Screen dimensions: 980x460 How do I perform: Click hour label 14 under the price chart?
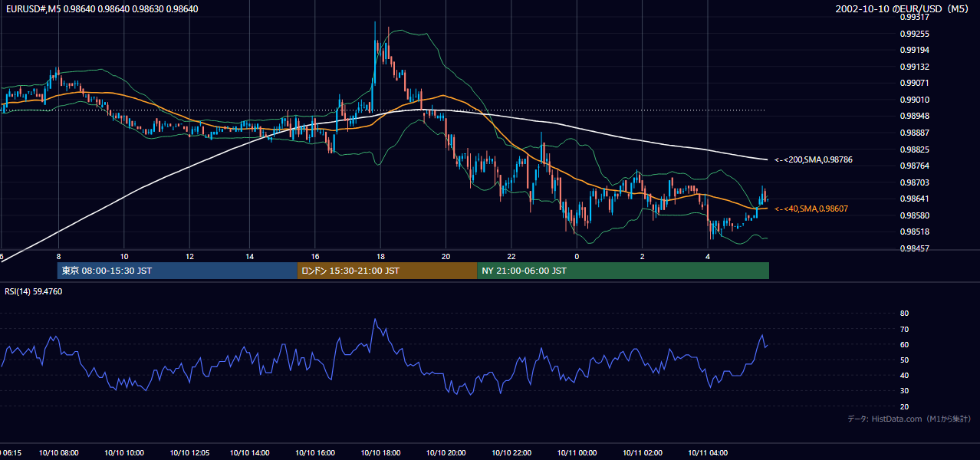click(250, 257)
